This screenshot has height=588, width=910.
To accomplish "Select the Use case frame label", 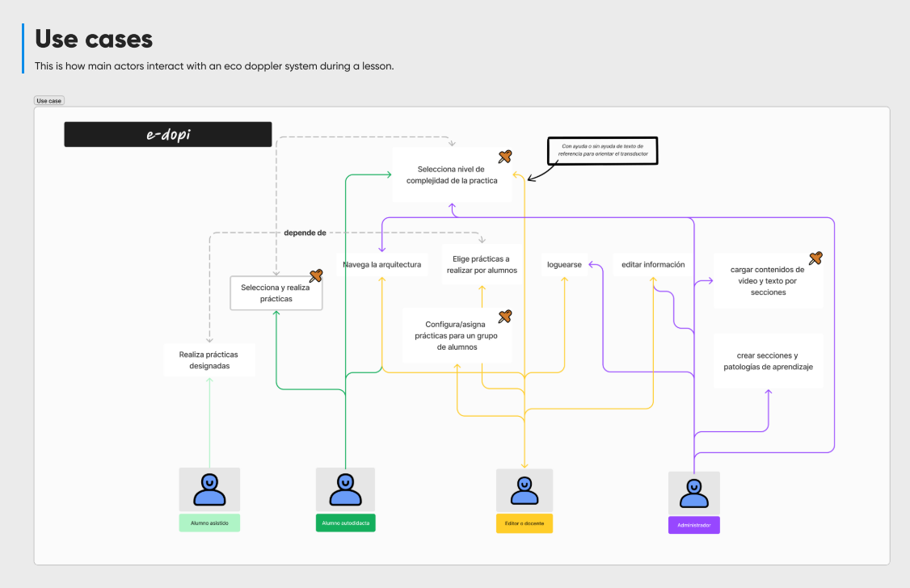I will tap(48, 101).
